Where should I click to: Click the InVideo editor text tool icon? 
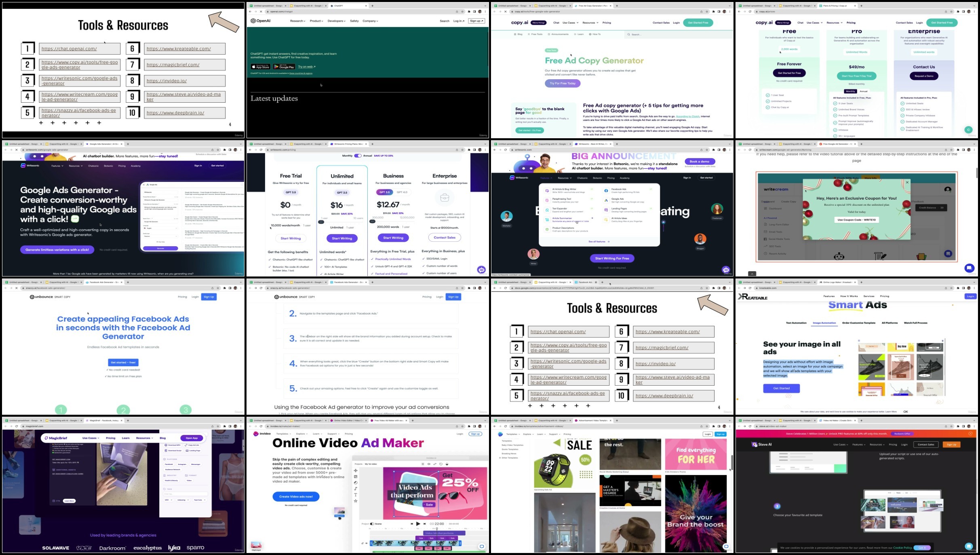(x=356, y=495)
